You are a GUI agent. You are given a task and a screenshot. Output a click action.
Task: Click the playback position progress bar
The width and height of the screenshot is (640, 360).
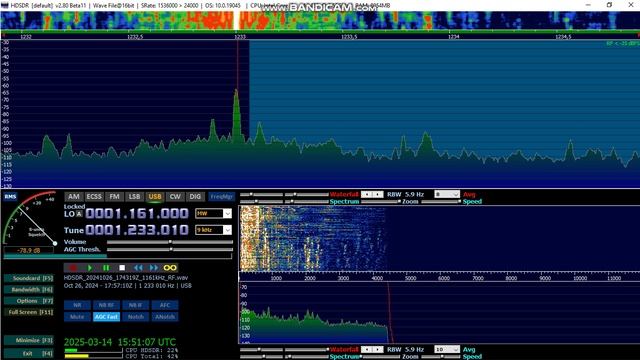(x=118, y=256)
